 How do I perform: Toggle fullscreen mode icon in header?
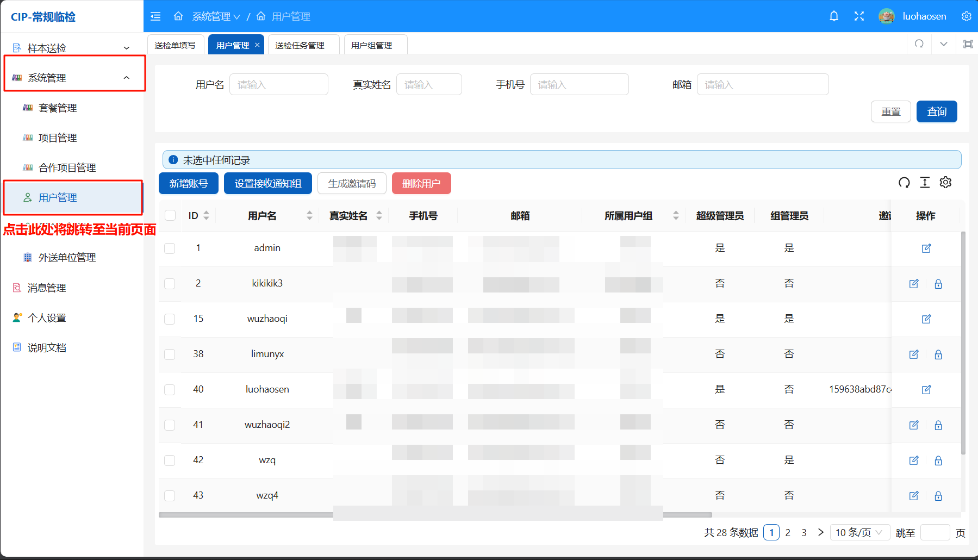(x=859, y=16)
